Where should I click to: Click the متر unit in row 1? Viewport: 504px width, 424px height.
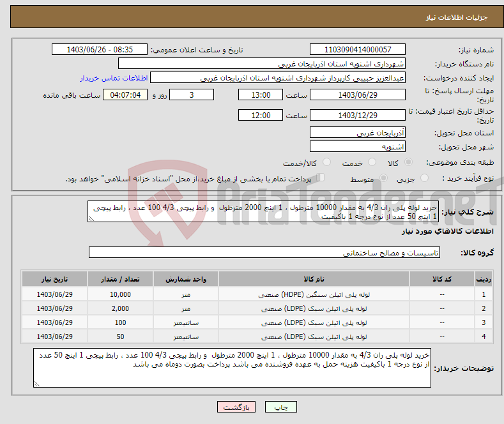click(x=186, y=294)
